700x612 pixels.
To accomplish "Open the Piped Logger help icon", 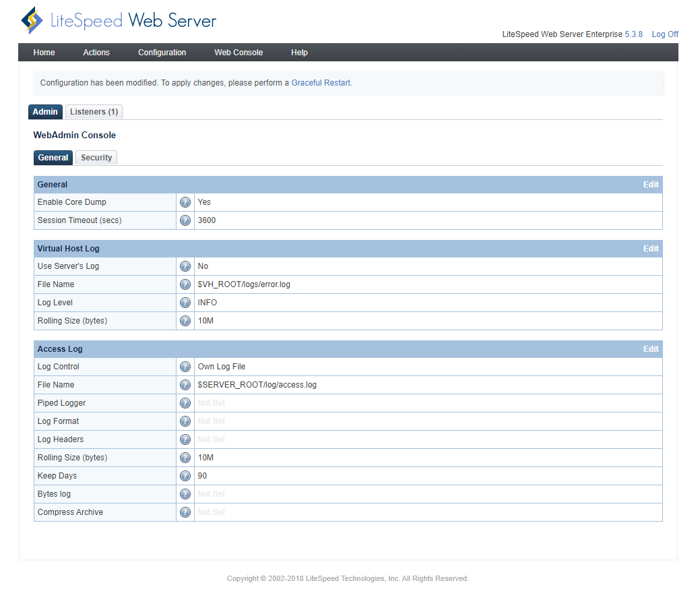I will 185,403.
